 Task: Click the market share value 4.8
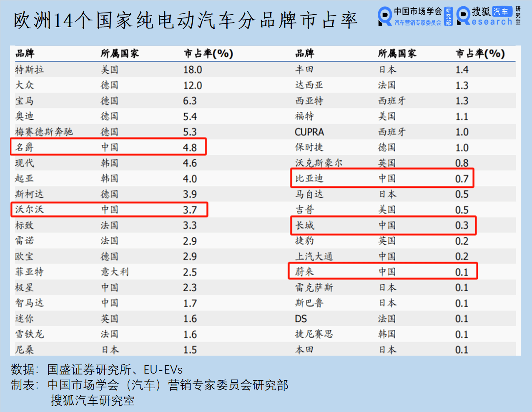pyautogui.click(x=190, y=147)
